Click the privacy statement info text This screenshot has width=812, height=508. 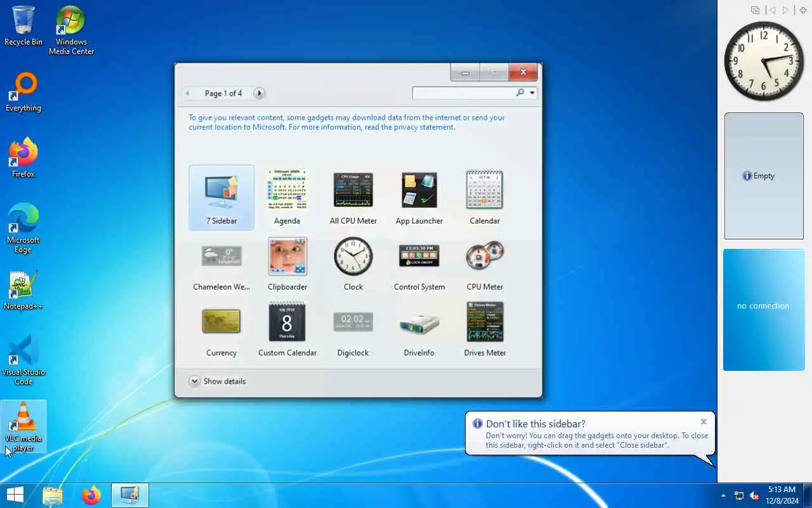[346, 122]
